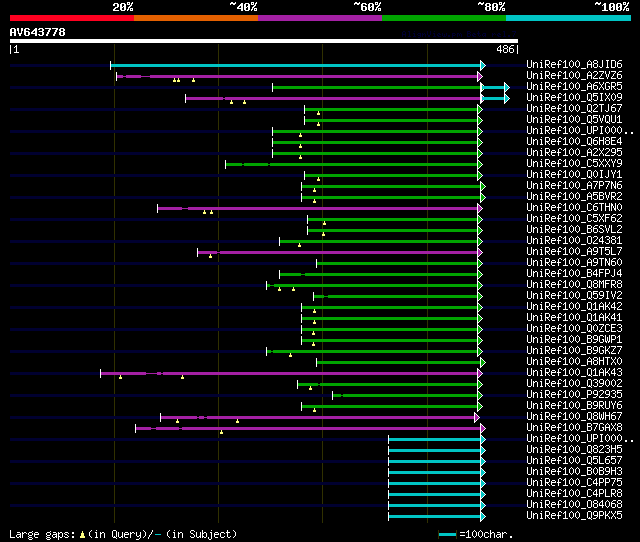Open hit UniRef100_A2ZVZ6

pos(574,76)
